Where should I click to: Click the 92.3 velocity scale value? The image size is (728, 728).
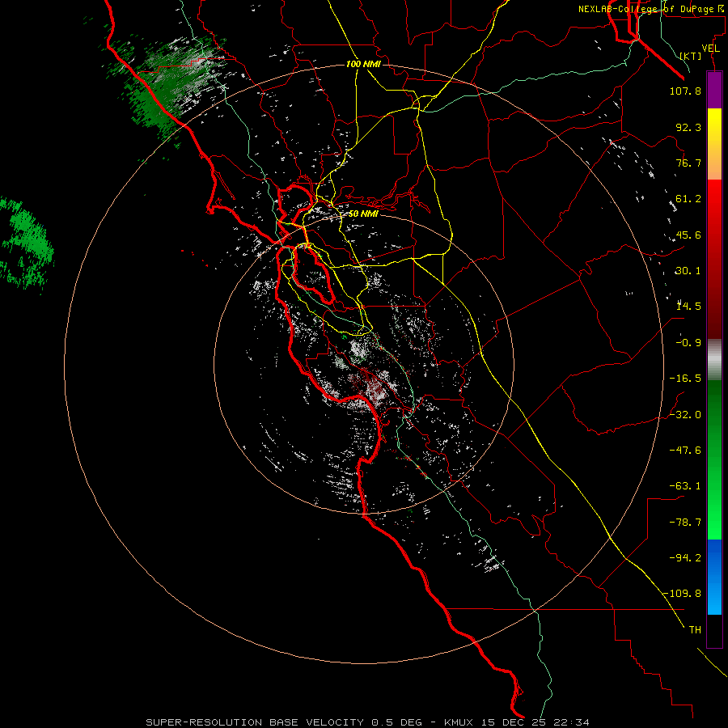tap(688, 127)
